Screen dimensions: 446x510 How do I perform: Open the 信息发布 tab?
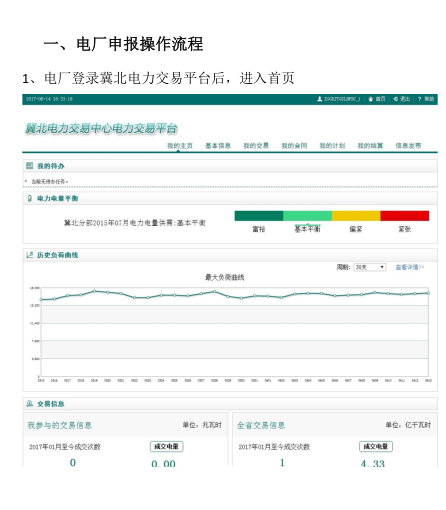pyautogui.click(x=408, y=146)
